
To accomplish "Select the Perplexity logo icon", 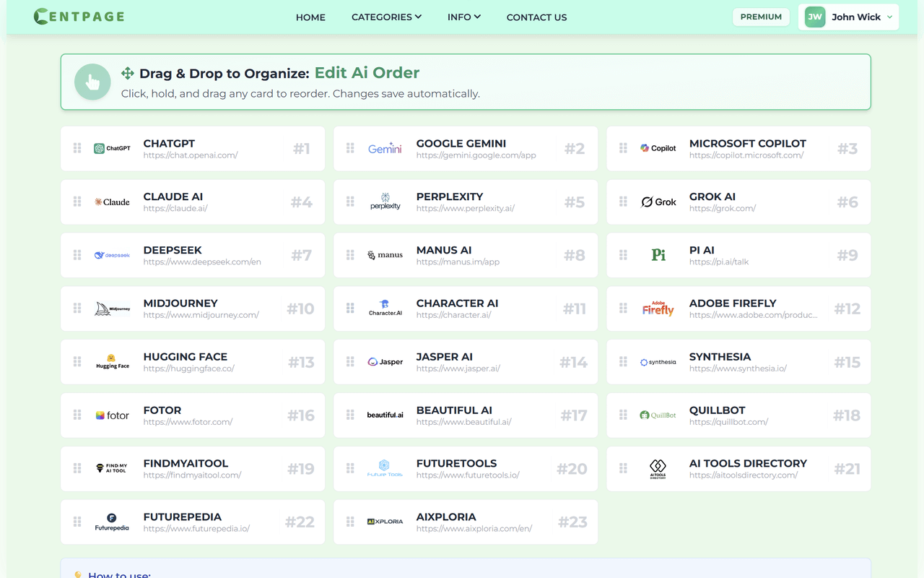I will (x=385, y=202).
